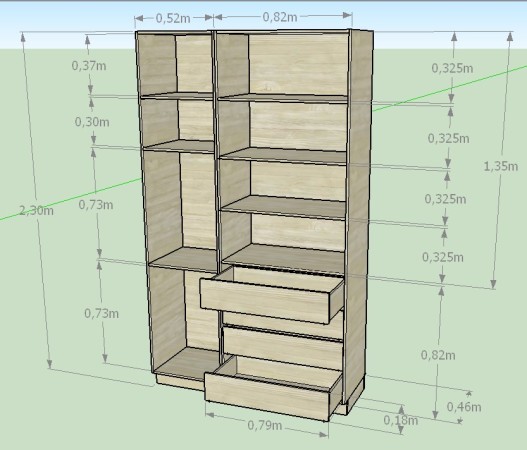This screenshot has width=527, height=450.
Task: Select the 0,46m depth dimension label
Action: pyautogui.click(x=464, y=407)
